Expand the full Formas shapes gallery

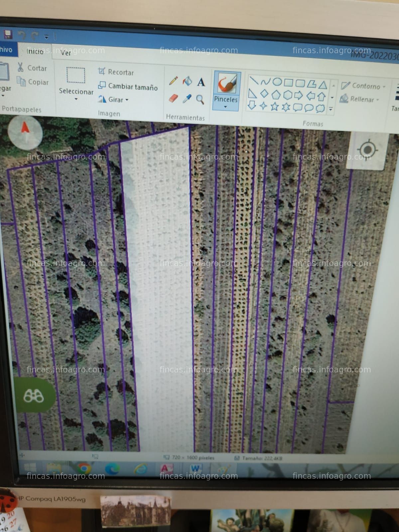click(331, 109)
